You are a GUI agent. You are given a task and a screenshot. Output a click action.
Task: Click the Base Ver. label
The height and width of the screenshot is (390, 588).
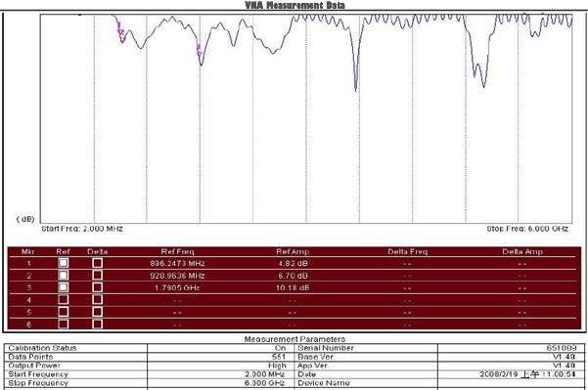point(316,357)
